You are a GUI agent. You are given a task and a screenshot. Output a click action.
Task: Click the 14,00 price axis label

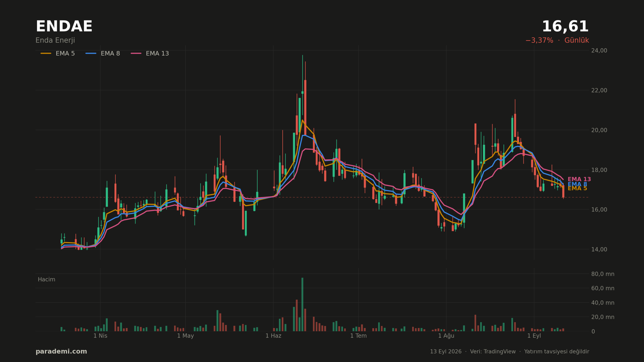[599, 249]
